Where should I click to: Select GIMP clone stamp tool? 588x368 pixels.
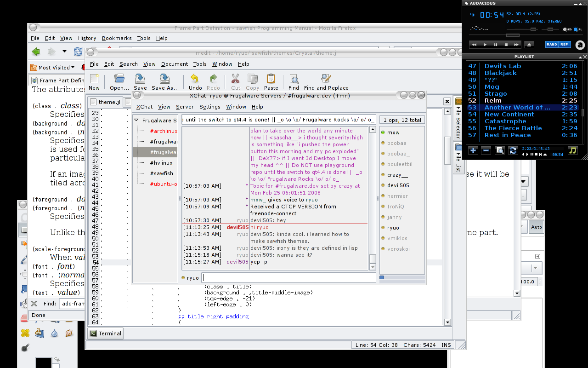(x=40, y=333)
